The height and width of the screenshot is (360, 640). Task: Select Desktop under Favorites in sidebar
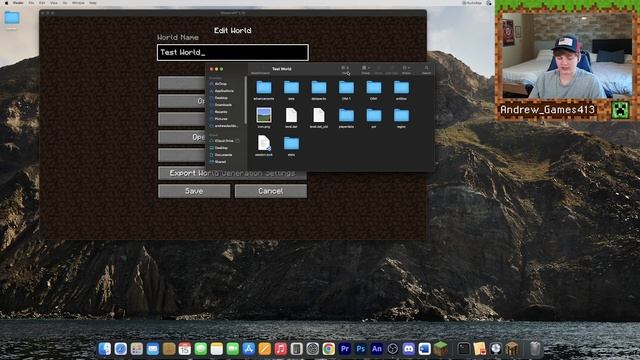click(x=221, y=98)
